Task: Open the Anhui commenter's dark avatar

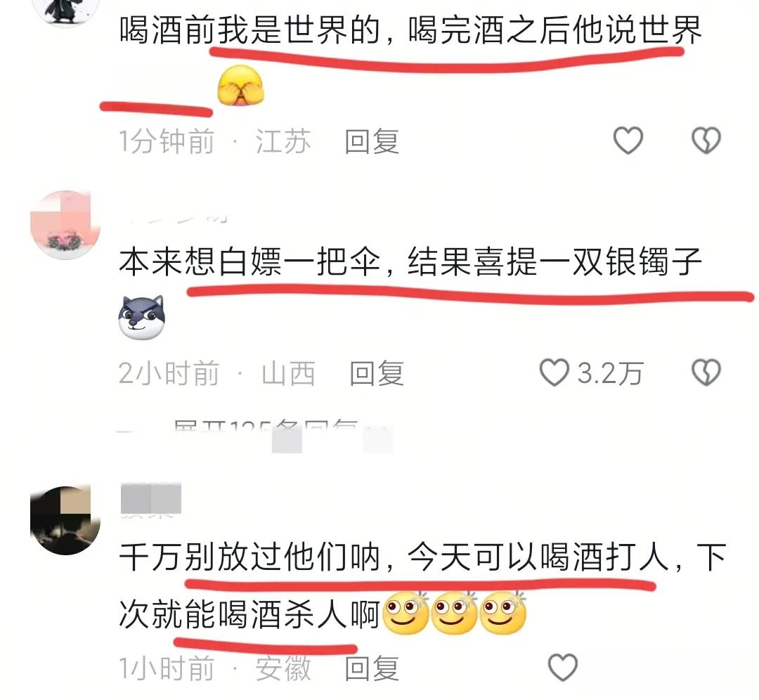Action: coord(65,520)
